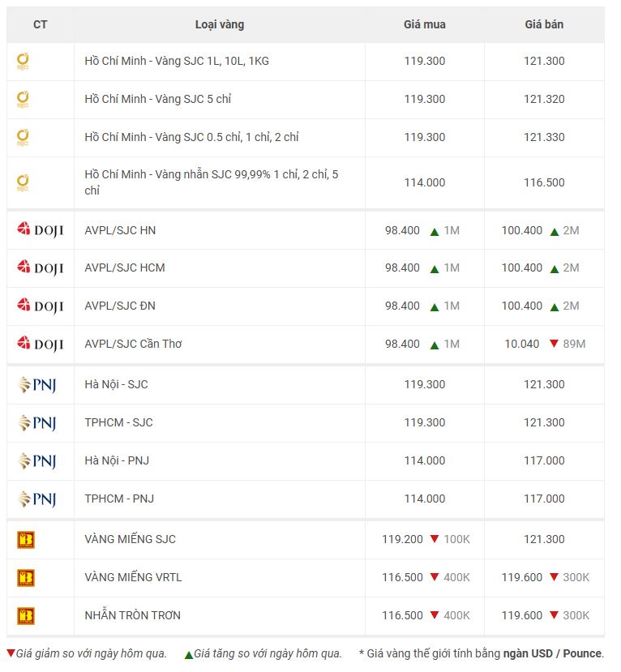Select Hà Nội - PNJ label
This screenshot has height=672, width=621.
pos(117,460)
